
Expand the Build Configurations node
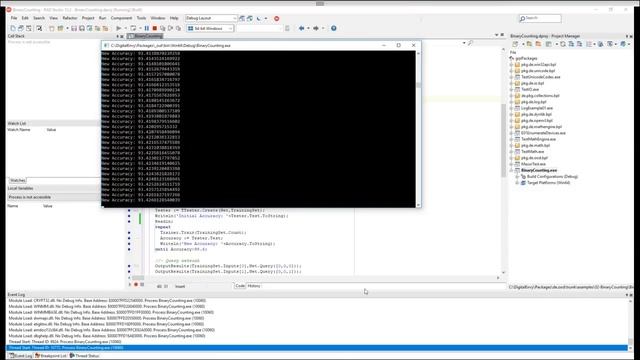[x=517, y=176]
